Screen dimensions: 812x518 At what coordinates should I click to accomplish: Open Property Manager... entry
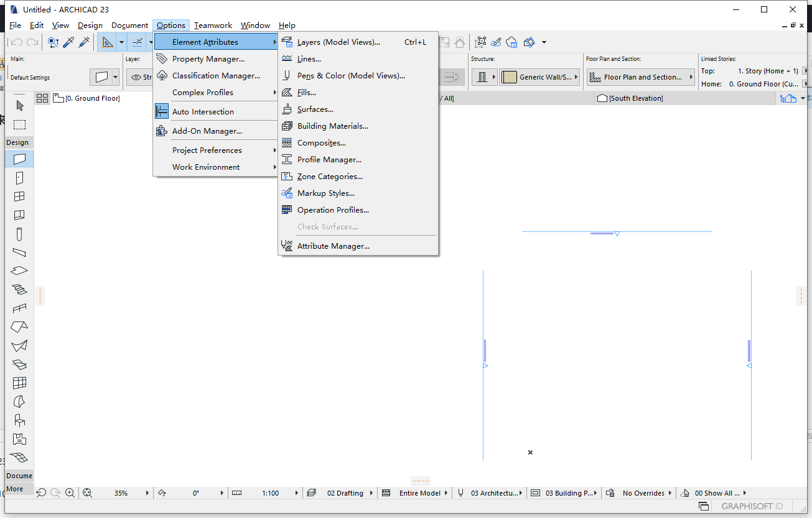tap(216, 59)
